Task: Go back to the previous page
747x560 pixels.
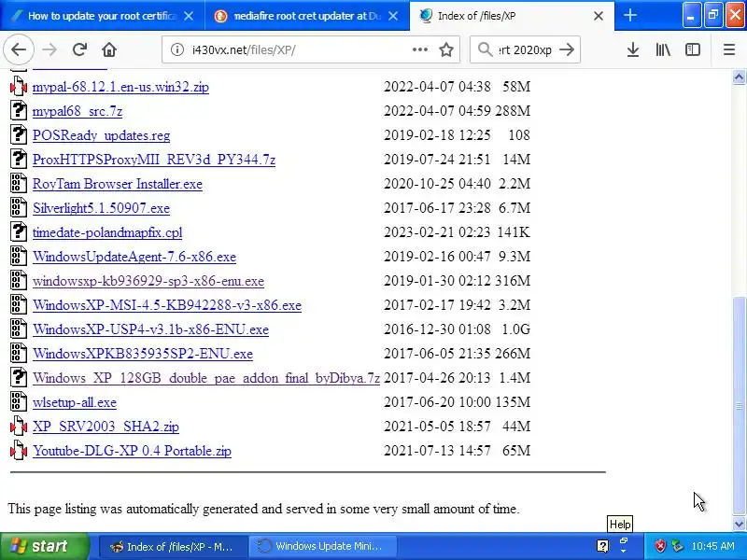Action: tap(19, 49)
